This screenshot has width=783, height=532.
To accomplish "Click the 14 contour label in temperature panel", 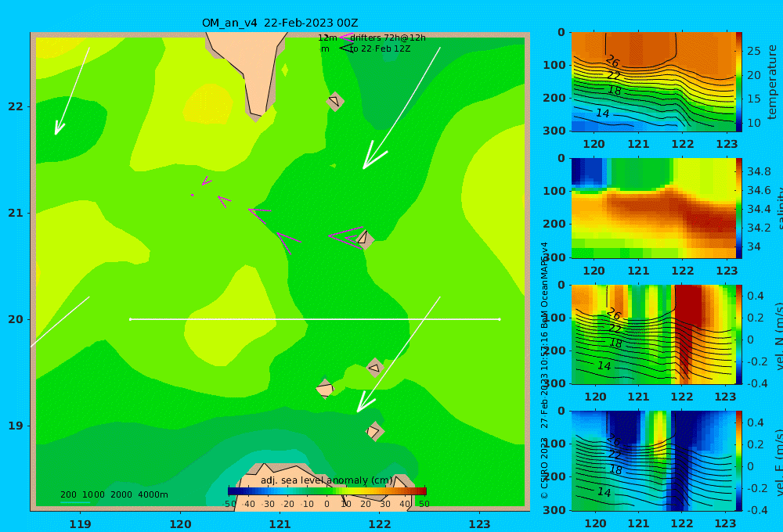I will [603, 113].
